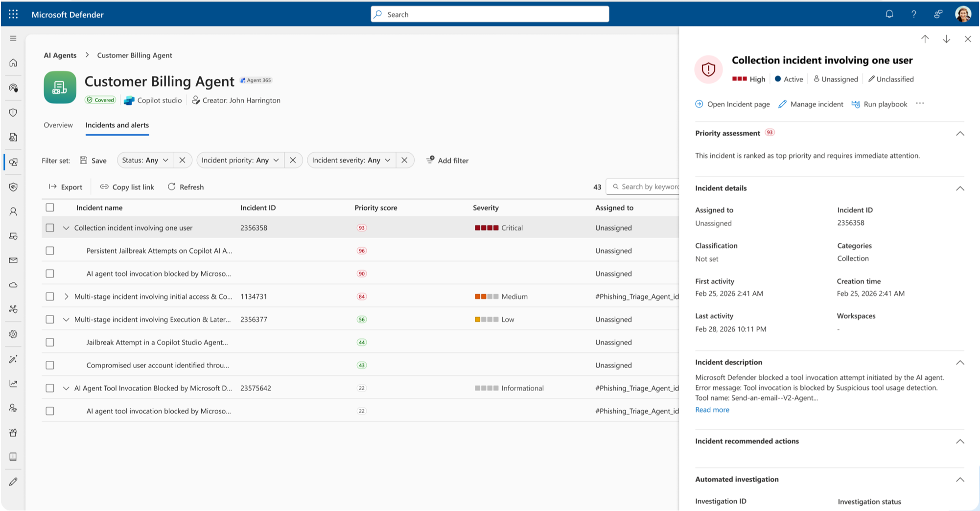
Task: Run playbook for this incident
Action: 879,104
